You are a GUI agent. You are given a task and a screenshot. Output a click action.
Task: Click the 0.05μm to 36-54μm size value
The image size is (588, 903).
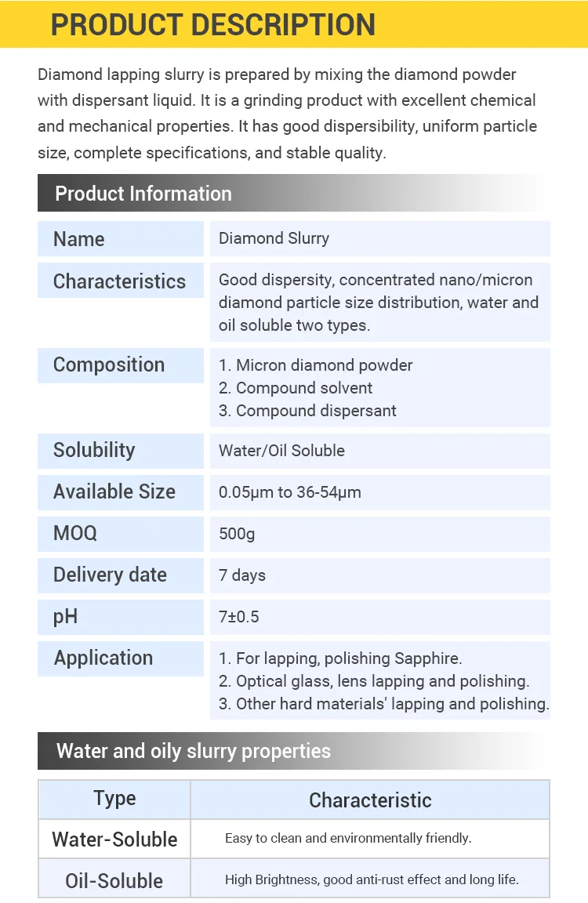point(290,492)
